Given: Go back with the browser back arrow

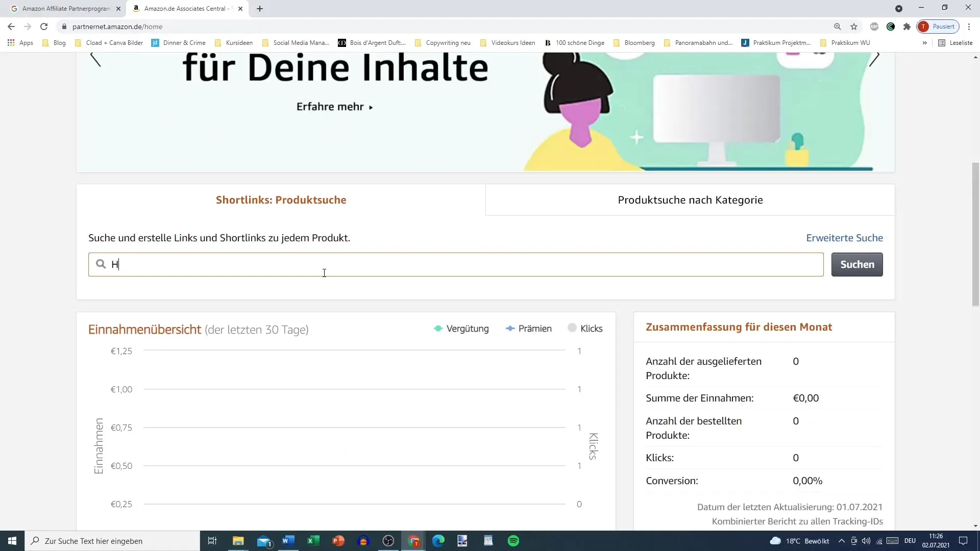Looking at the screenshot, I should point(11,27).
